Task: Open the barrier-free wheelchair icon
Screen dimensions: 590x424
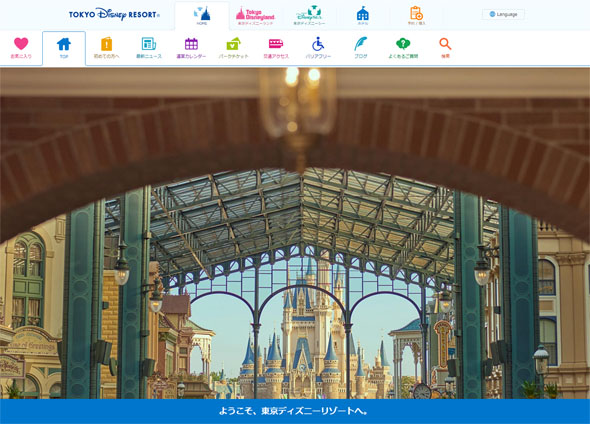Action: point(318,48)
